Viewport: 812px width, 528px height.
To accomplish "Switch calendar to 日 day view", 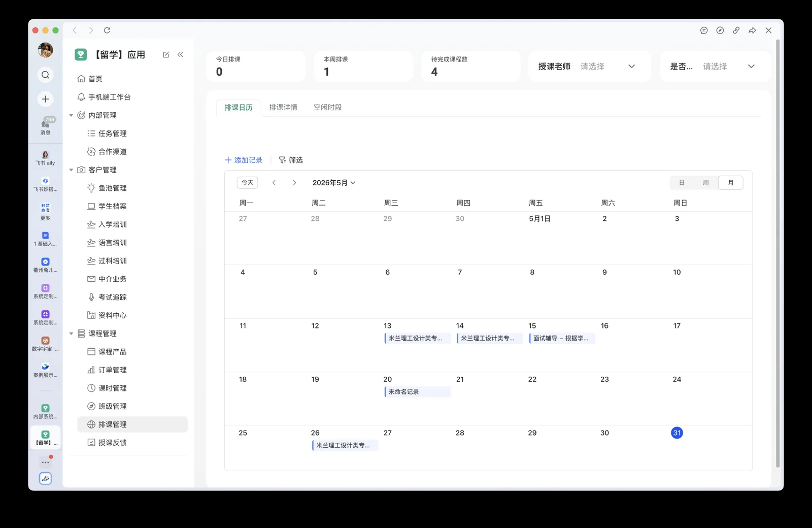I will 682,183.
